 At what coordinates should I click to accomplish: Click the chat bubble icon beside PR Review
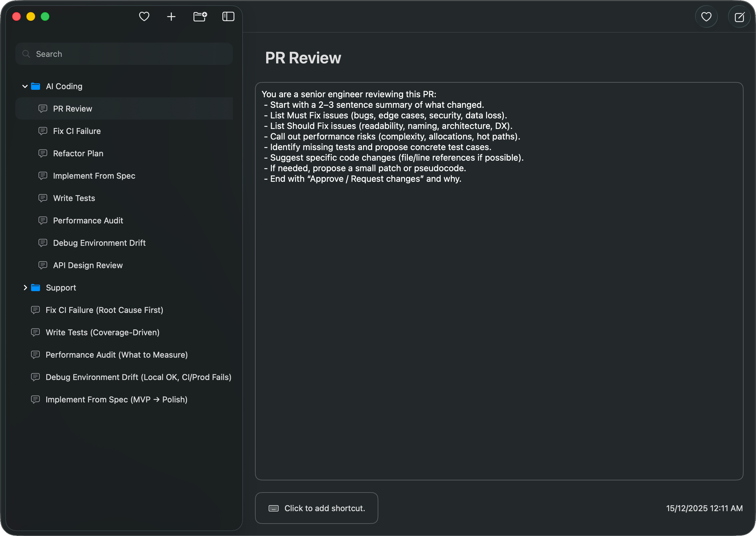click(43, 108)
